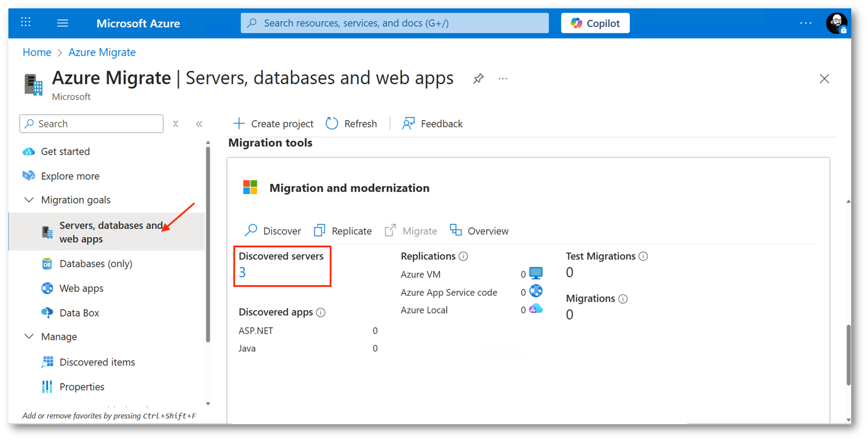Select Discovered items menu entry

point(97,362)
